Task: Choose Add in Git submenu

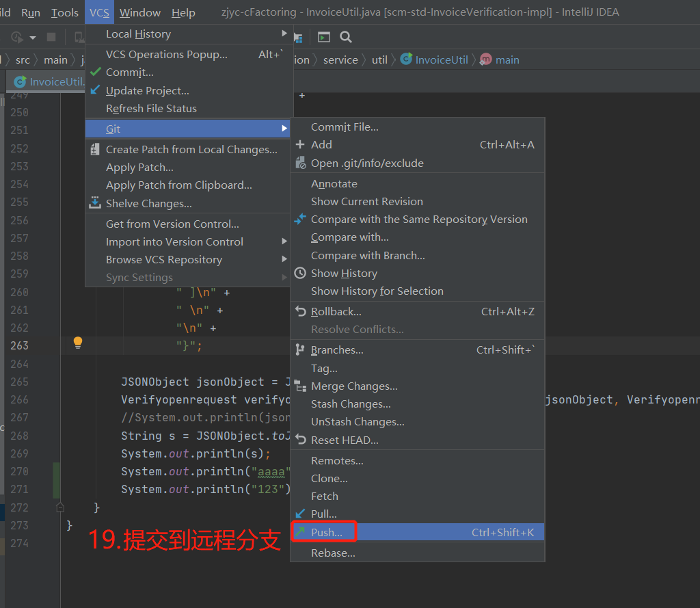Action: pos(418,145)
